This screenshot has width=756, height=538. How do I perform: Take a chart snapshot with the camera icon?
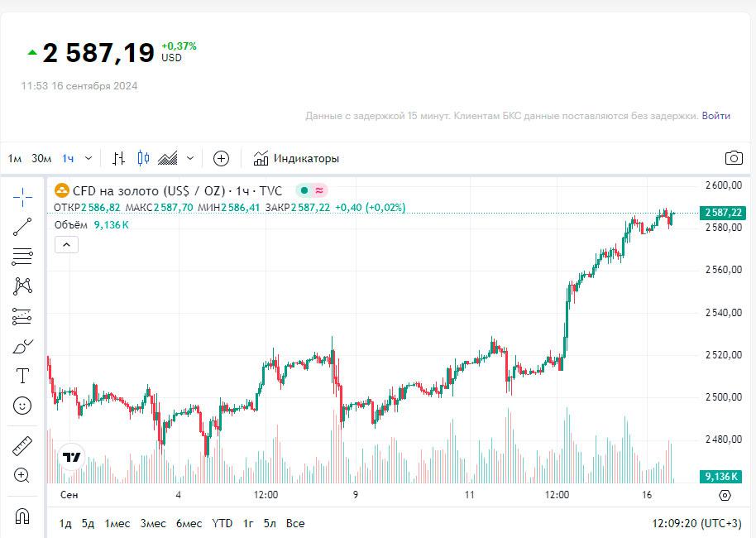[733, 158]
